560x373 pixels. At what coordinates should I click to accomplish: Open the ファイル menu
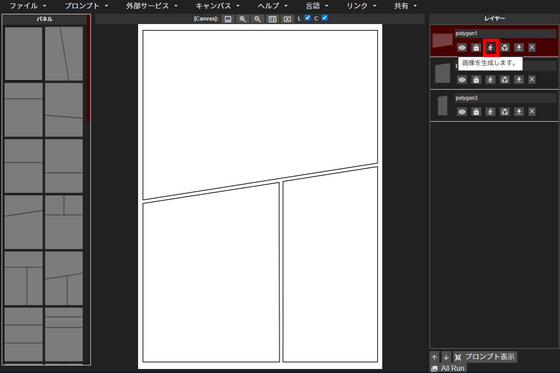28,6
